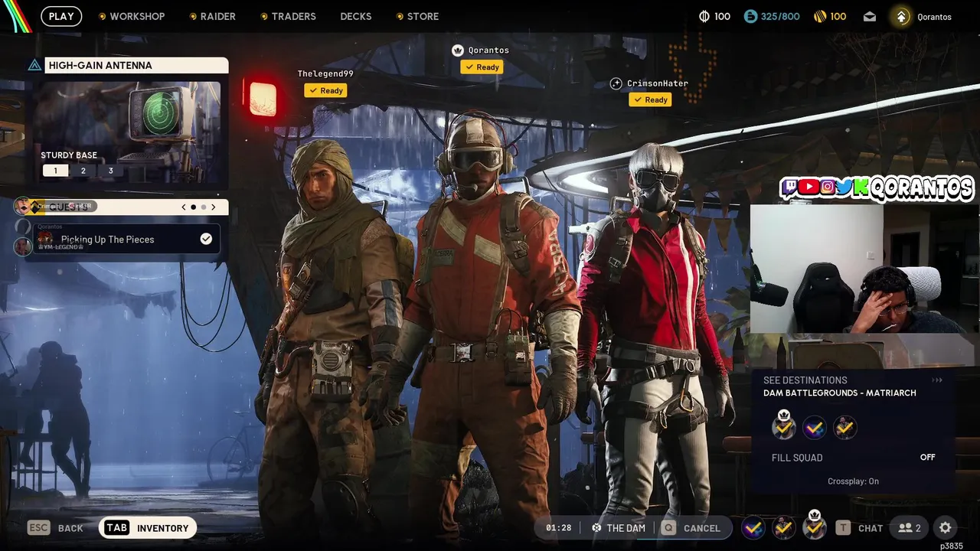
Task: Click Thelegend99 player name tag
Action: pos(325,73)
